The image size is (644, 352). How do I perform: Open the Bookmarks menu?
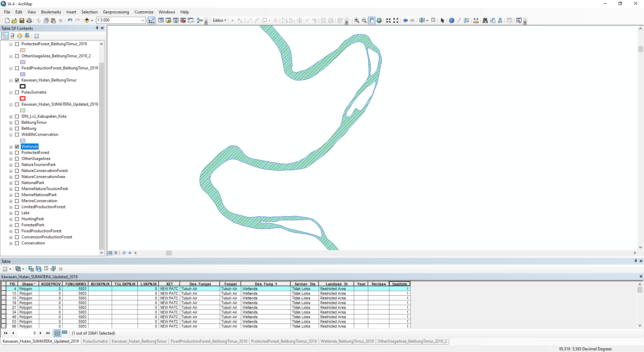tap(51, 12)
